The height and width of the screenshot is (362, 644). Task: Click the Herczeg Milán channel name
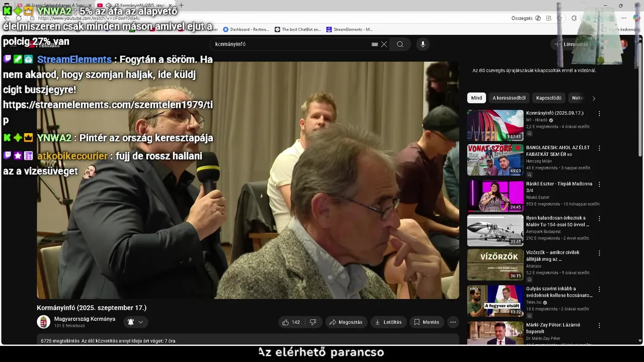(539, 161)
